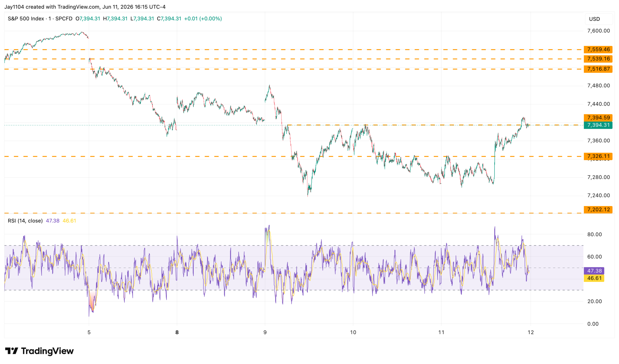Click the +0.01 (+0.00%) change value
619x364 pixels.
click(203, 19)
